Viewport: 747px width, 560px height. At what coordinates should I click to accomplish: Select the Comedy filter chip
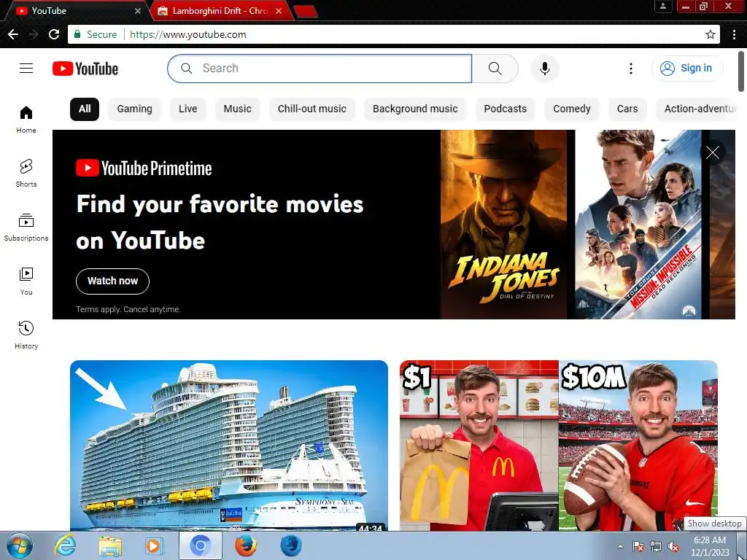(572, 109)
